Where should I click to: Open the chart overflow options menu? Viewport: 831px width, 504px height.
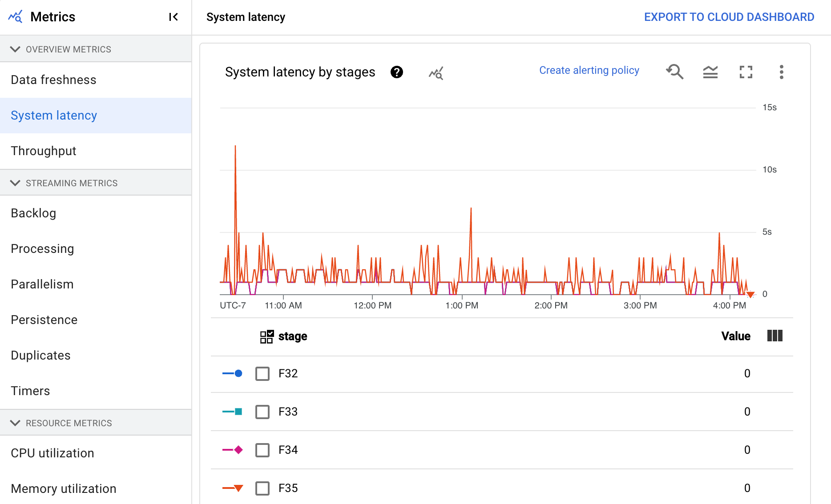[x=781, y=72]
